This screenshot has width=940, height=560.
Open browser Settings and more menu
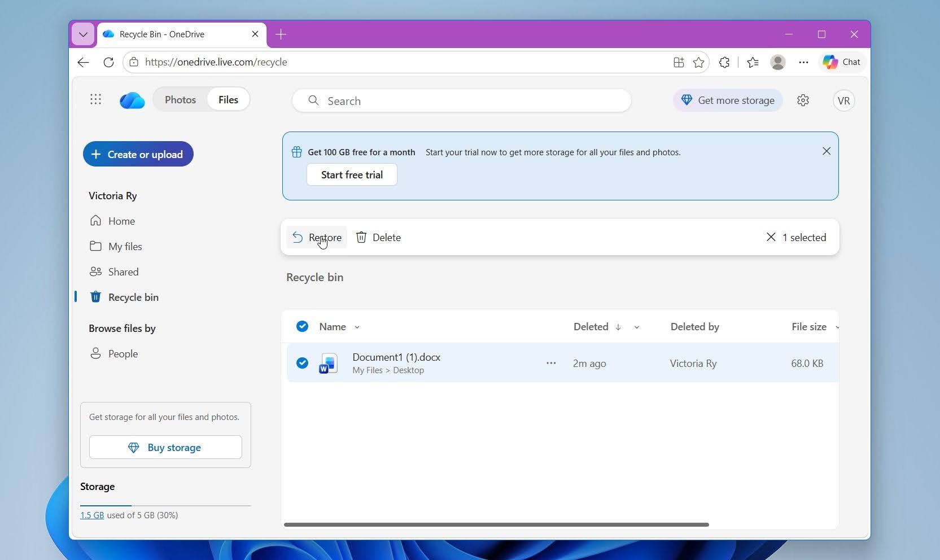pyautogui.click(x=803, y=62)
